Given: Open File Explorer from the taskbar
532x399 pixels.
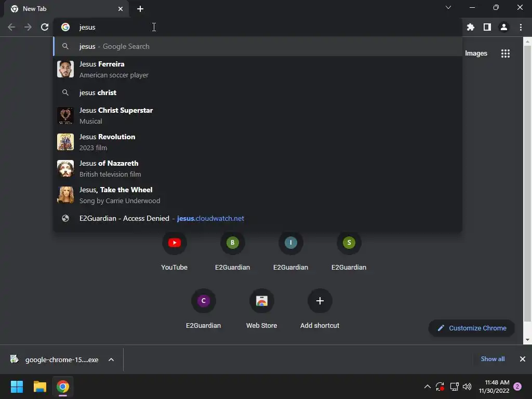Looking at the screenshot, I should (x=39, y=387).
